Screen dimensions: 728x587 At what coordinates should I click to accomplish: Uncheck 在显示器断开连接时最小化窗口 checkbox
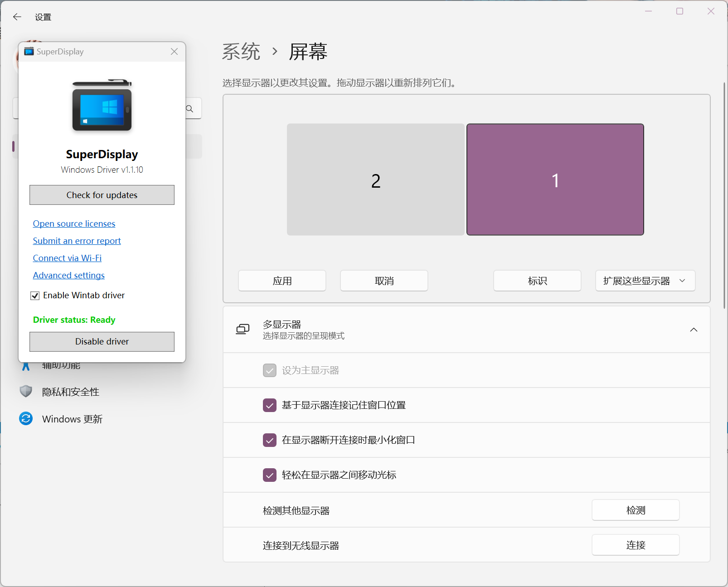pyautogui.click(x=270, y=440)
